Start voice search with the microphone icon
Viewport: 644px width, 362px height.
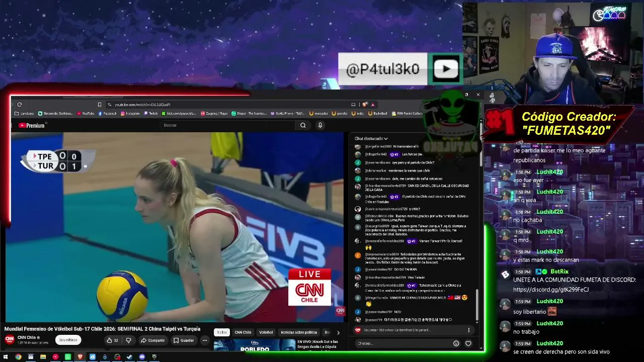(320, 125)
